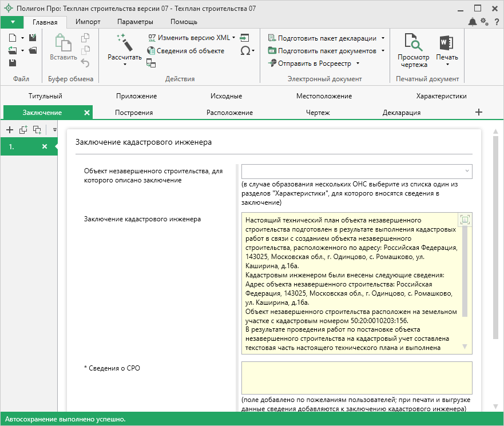Image resolution: width=504 pixels, height=426 pixels.
Task: Add a new tab with plus button
Action: 479,112
